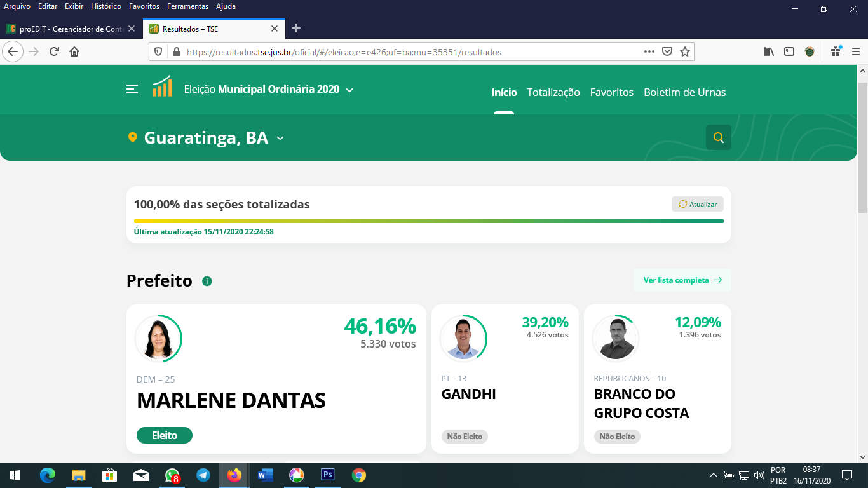Open Firefox library icon
Screen dimensions: 868x488
tap(769, 52)
